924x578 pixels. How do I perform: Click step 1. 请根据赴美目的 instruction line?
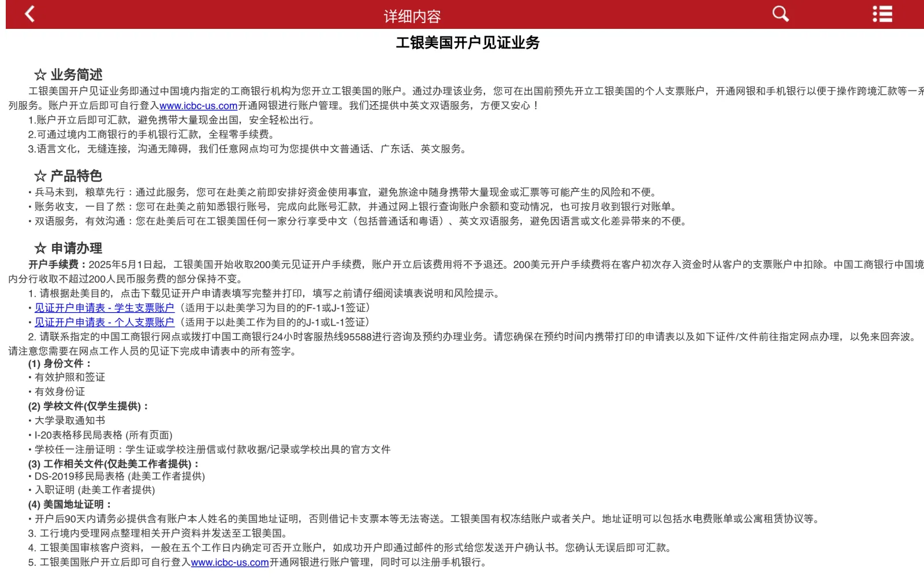[x=265, y=294]
